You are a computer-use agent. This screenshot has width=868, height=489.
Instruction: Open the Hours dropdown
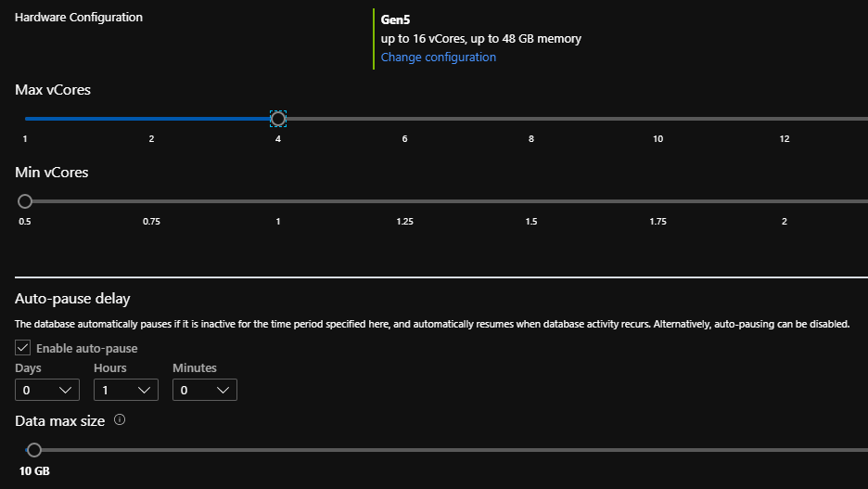tap(126, 390)
